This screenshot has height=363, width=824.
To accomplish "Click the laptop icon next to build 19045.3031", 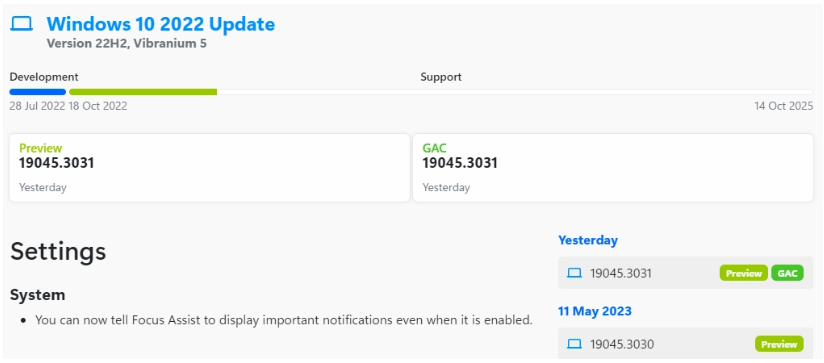I will click(574, 273).
